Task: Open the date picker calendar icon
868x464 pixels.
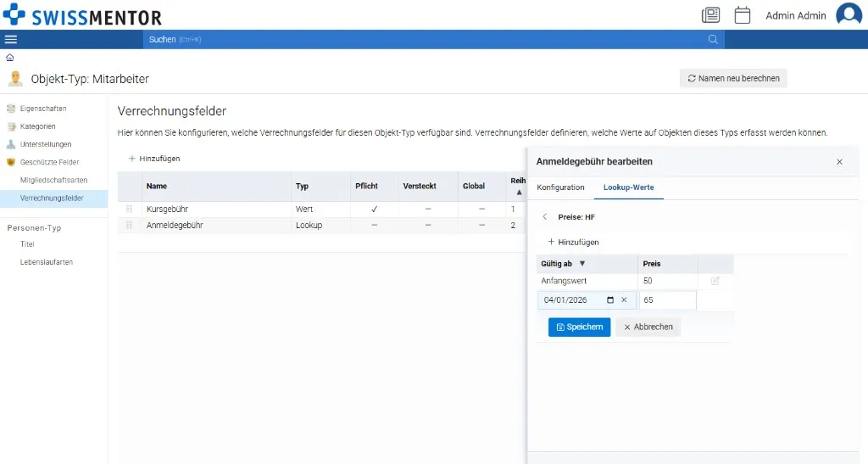Action: pyautogui.click(x=610, y=300)
